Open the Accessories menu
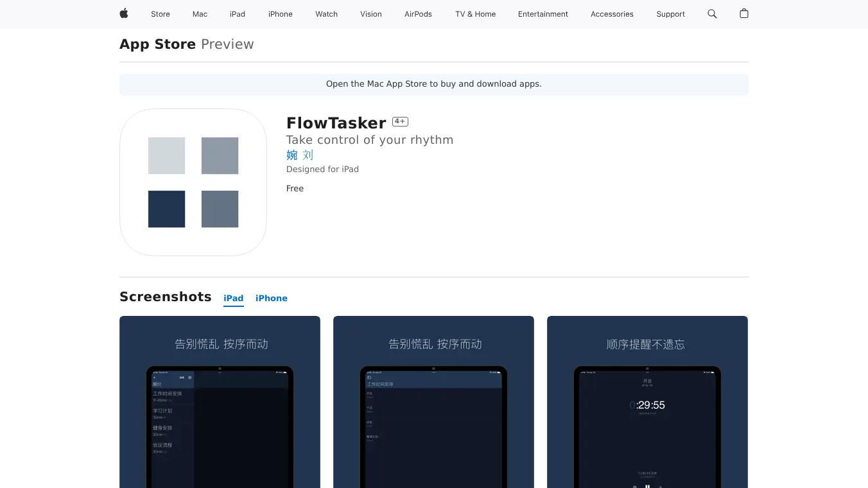Viewport: 868px width, 488px height. 612,14
